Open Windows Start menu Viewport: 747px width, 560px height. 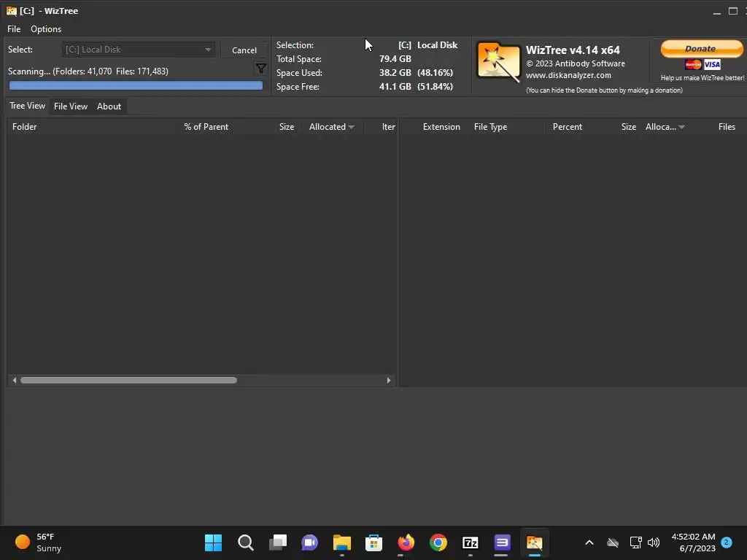[x=213, y=542]
